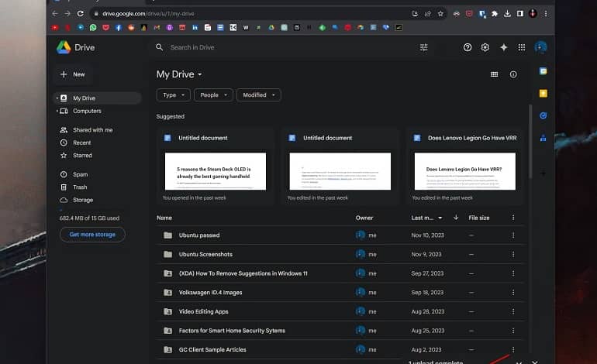Expand the My Drive tree arrow

point(57,98)
